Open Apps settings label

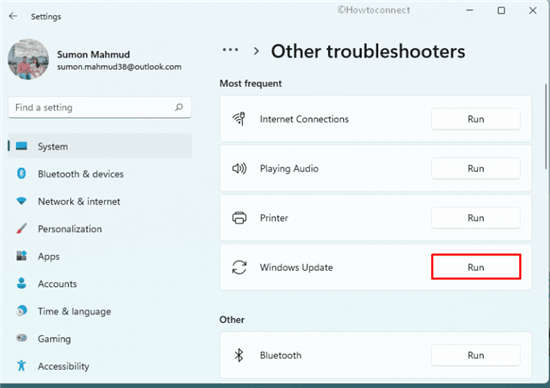click(x=49, y=256)
